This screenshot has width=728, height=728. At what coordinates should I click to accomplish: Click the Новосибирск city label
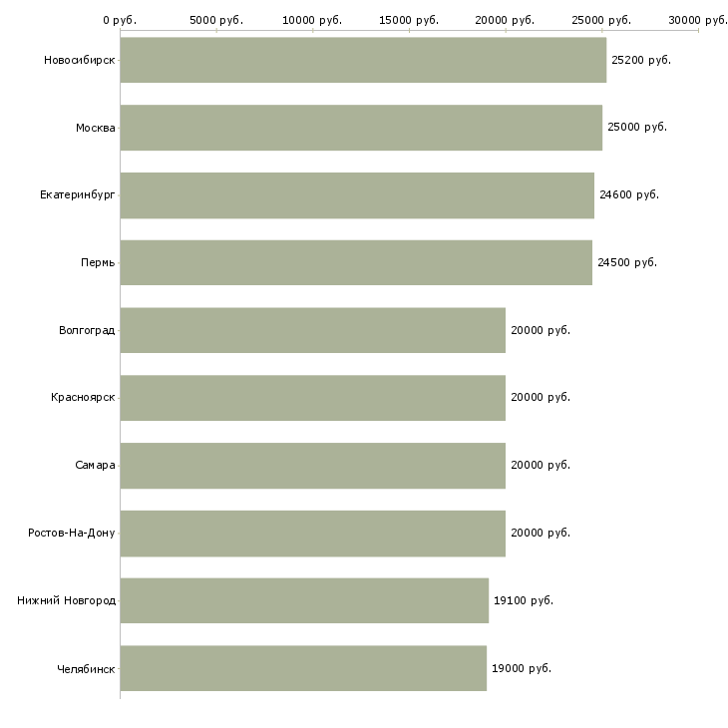point(80,60)
